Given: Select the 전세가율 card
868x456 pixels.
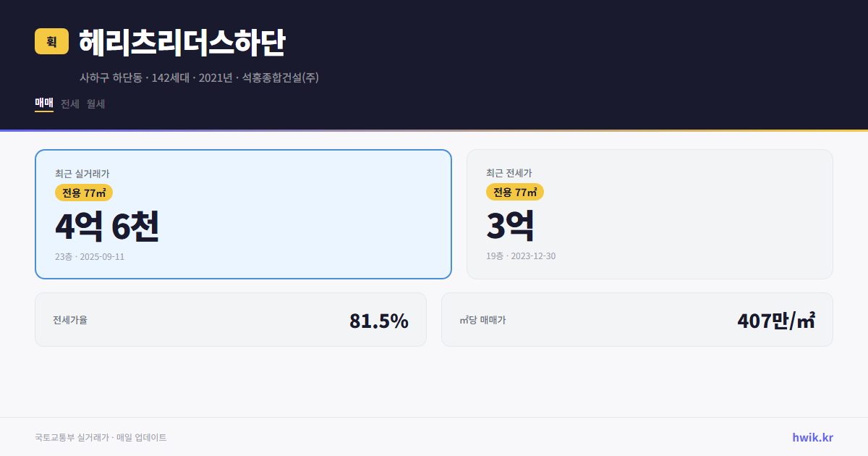Looking at the screenshot, I should pyautogui.click(x=231, y=319).
